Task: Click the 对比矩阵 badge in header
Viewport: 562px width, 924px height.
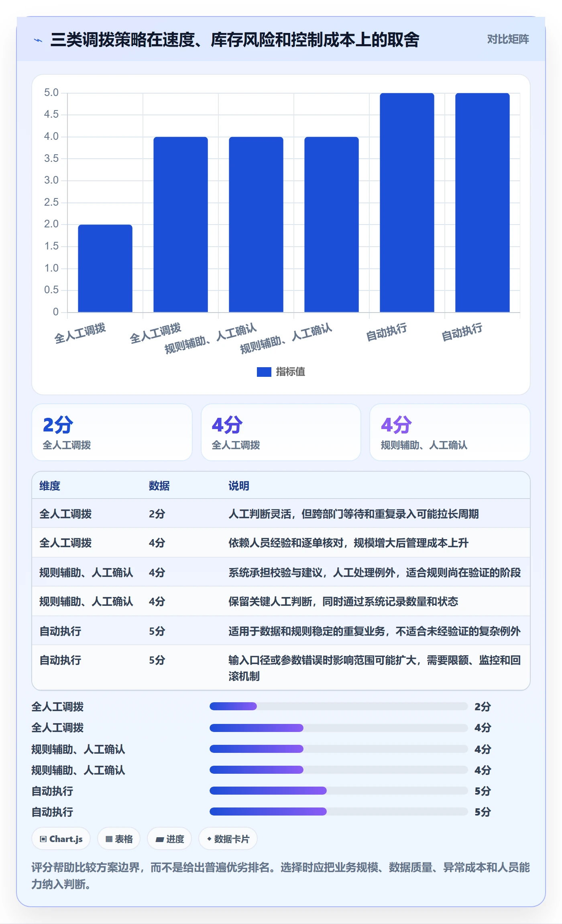Action: 508,39
